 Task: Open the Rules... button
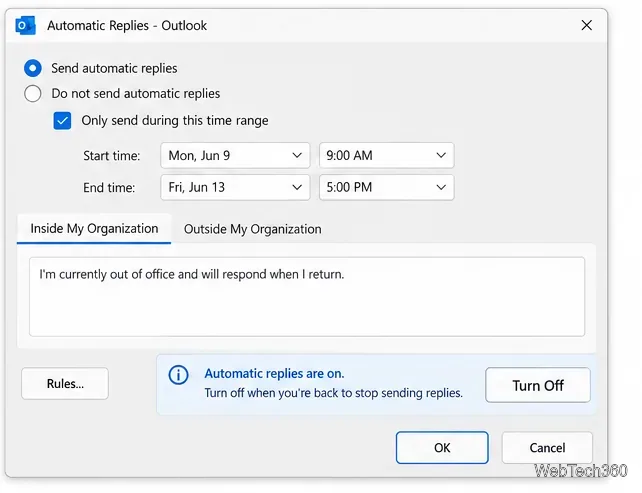pos(65,384)
